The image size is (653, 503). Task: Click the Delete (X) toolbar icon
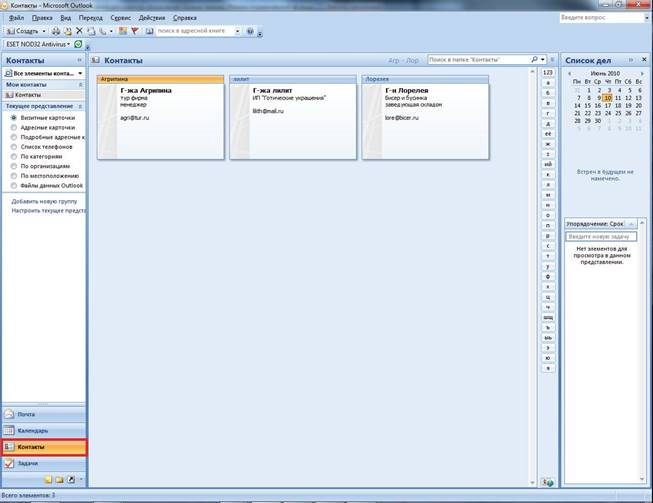79,31
